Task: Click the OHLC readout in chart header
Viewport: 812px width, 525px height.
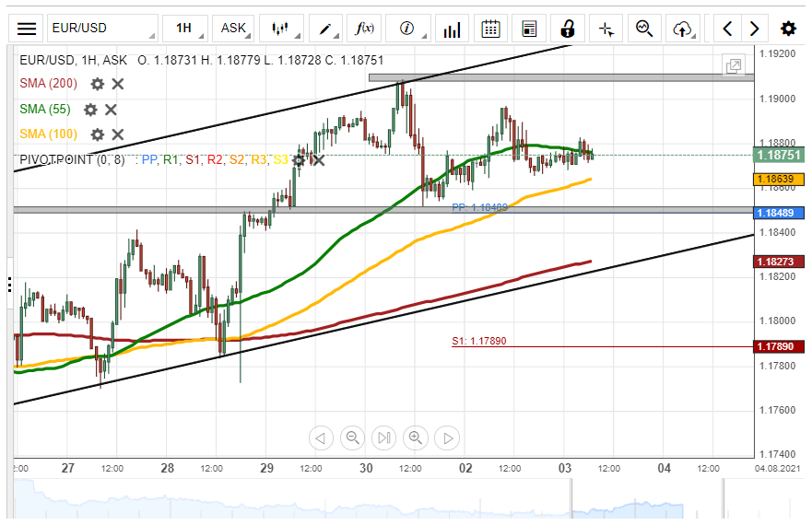Action: pyautogui.click(x=261, y=61)
